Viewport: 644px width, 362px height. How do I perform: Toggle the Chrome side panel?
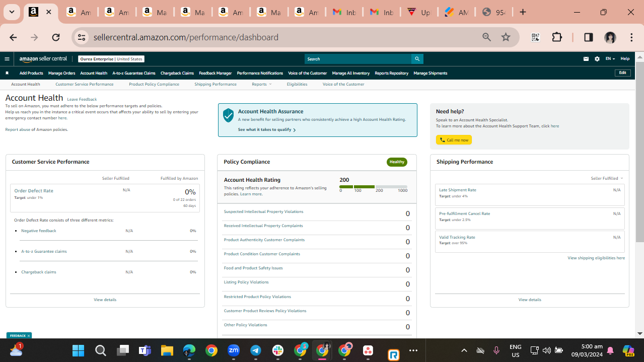[x=588, y=37]
